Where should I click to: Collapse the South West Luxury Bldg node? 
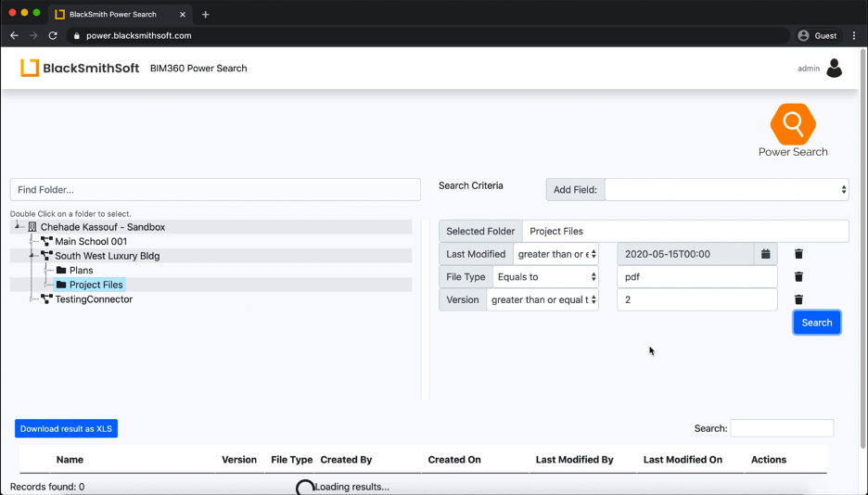pos(32,254)
